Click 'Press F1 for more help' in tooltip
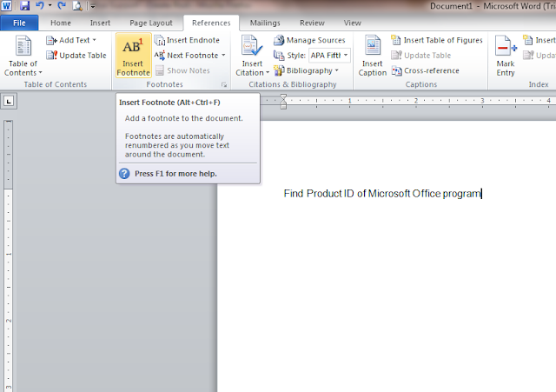This screenshot has height=392, width=556. (x=175, y=174)
